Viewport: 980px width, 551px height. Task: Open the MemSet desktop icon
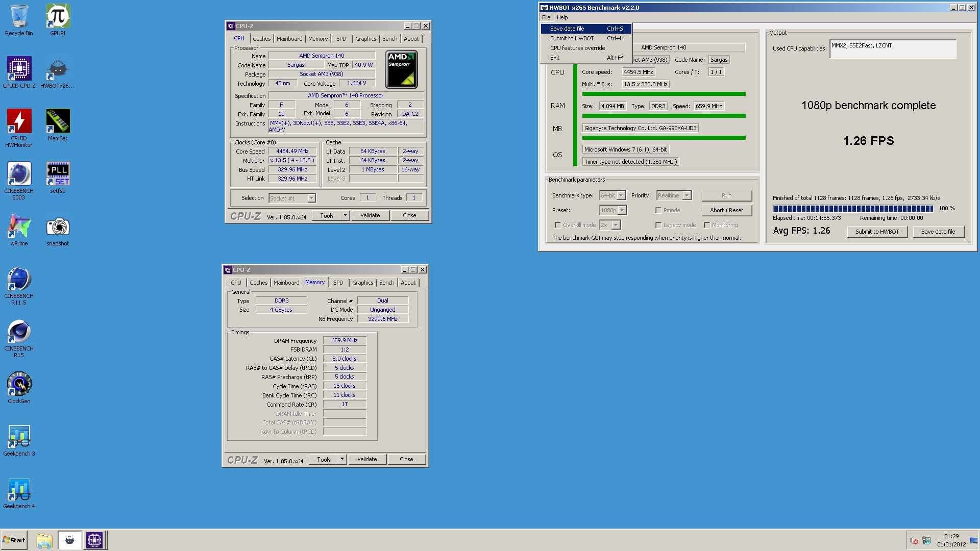tap(58, 125)
